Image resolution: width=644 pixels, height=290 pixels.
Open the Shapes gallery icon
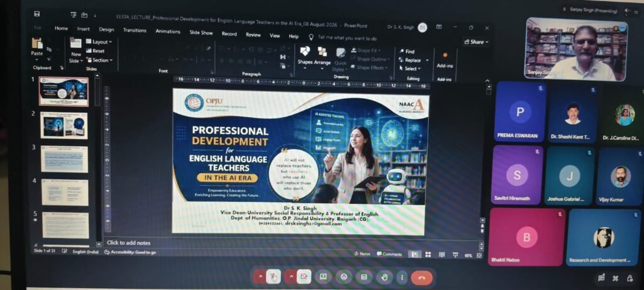click(x=305, y=52)
